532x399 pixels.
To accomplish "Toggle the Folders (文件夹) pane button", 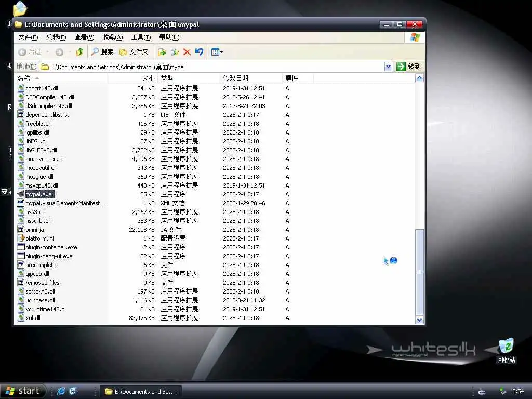I will (x=134, y=52).
